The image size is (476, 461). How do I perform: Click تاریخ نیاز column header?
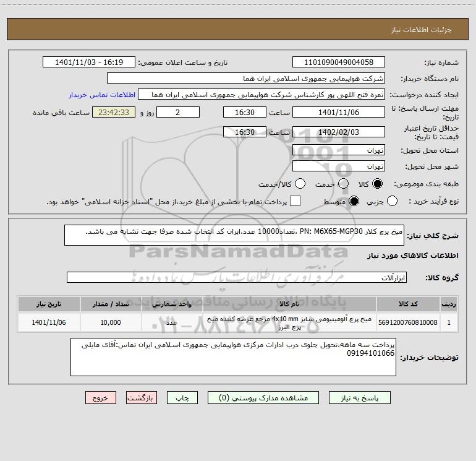pos(49,304)
